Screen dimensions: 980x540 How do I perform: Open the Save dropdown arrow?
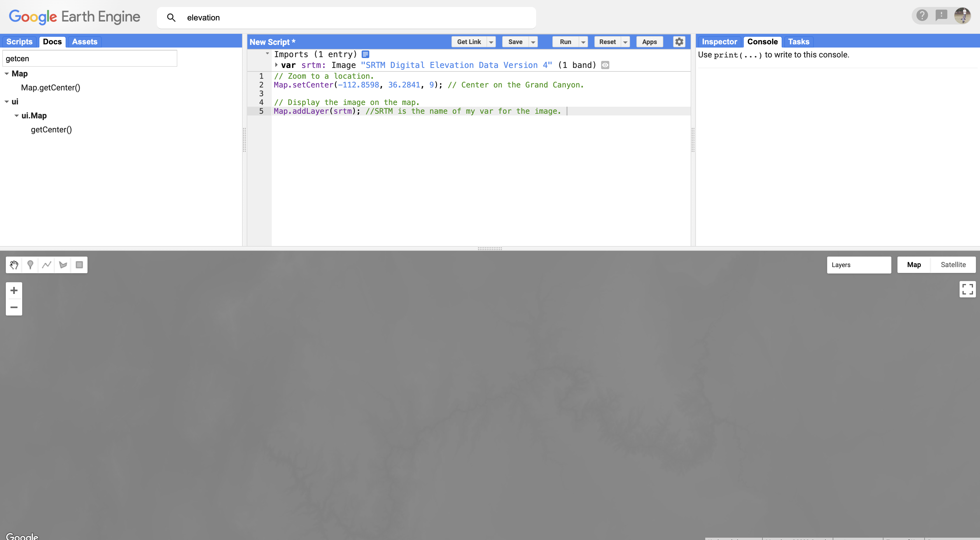[x=533, y=42]
